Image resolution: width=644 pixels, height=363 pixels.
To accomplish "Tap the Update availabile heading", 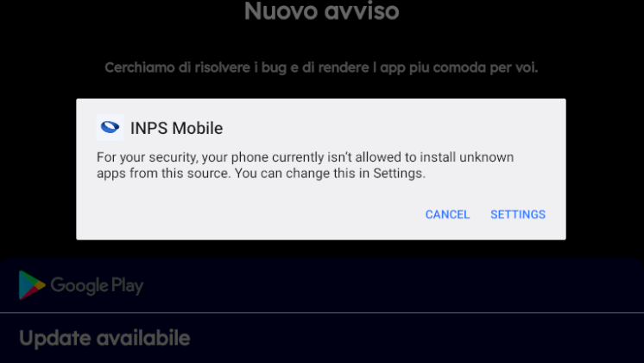I will point(104,338).
